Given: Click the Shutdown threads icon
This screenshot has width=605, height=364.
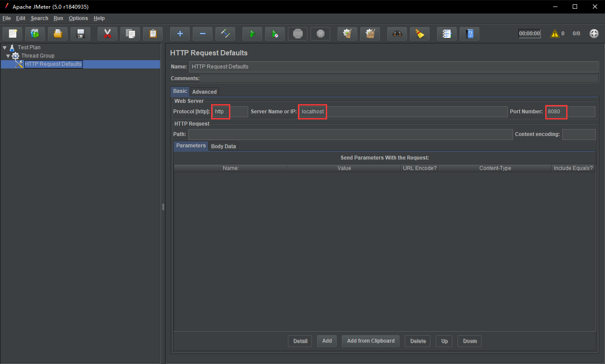Looking at the screenshot, I should click(320, 34).
